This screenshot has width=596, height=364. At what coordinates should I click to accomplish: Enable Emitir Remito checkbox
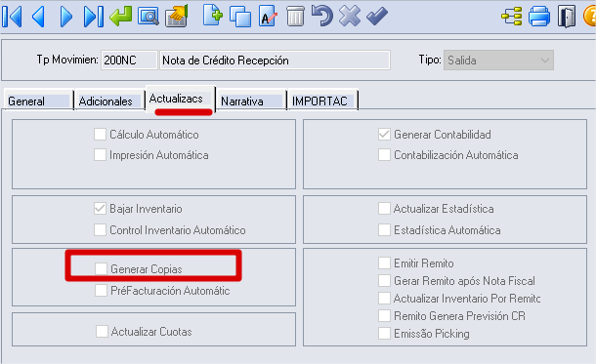[x=384, y=263]
